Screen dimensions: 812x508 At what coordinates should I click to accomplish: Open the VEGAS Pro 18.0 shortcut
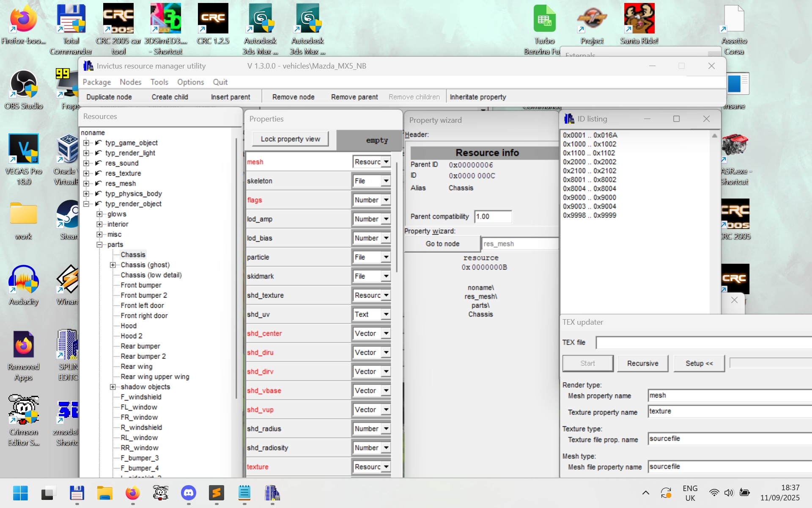click(24, 149)
